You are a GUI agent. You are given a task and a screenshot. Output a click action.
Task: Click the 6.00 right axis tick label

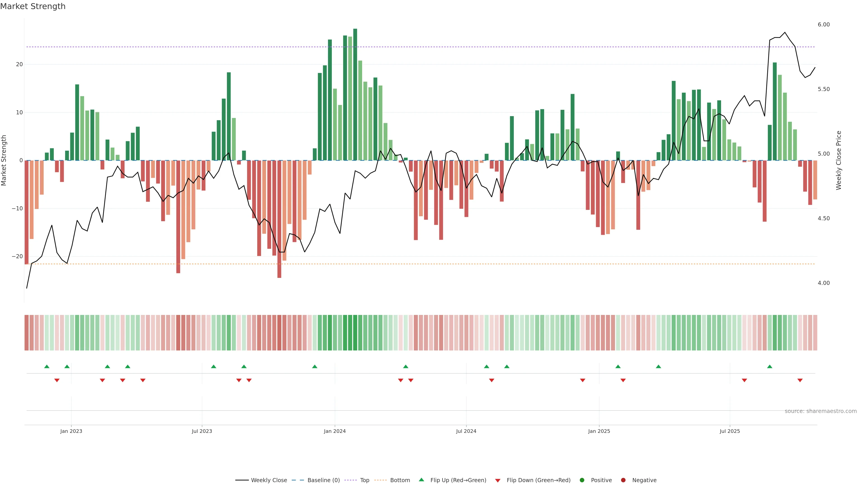coord(823,25)
